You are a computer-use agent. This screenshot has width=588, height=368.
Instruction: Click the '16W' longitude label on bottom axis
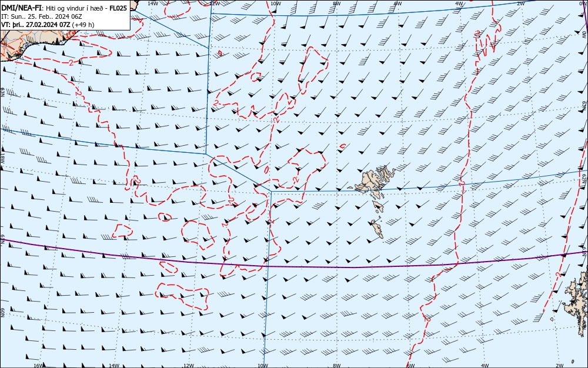tap(39, 366)
